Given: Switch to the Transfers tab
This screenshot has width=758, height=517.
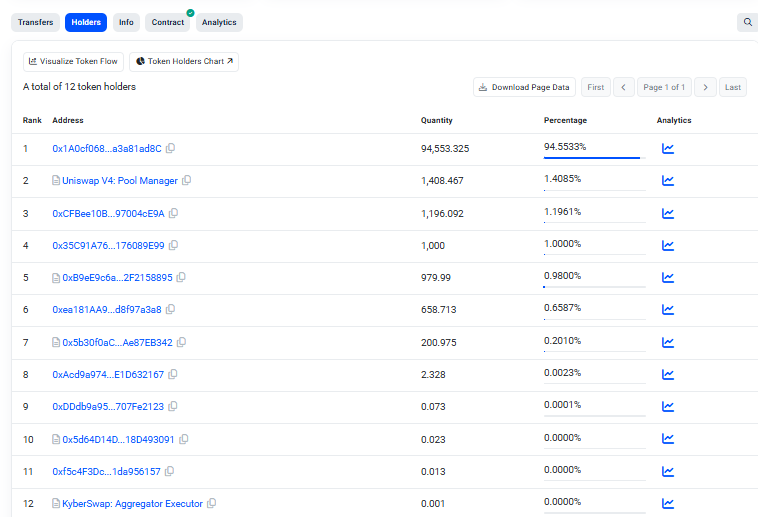Looking at the screenshot, I should tap(36, 22).
